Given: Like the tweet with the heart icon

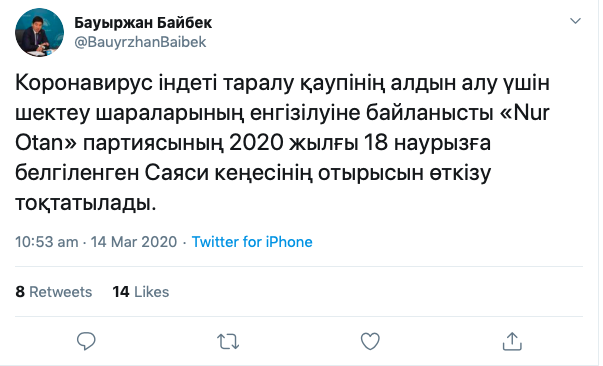Looking at the screenshot, I should point(370,341).
